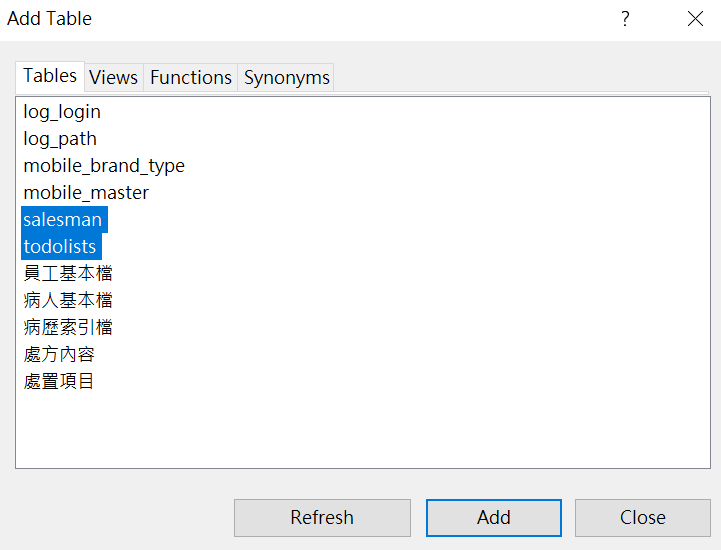Screen dimensions: 721x550
Task: Open the help question mark icon
Action: coord(625,19)
